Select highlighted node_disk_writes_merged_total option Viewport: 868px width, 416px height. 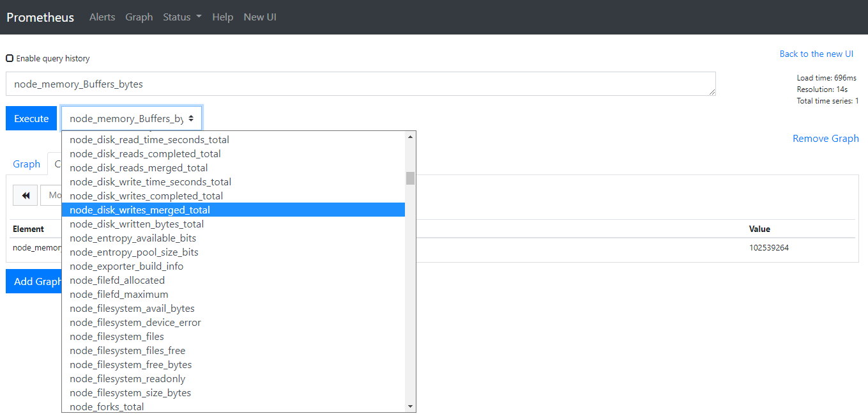(x=233, y=210)
